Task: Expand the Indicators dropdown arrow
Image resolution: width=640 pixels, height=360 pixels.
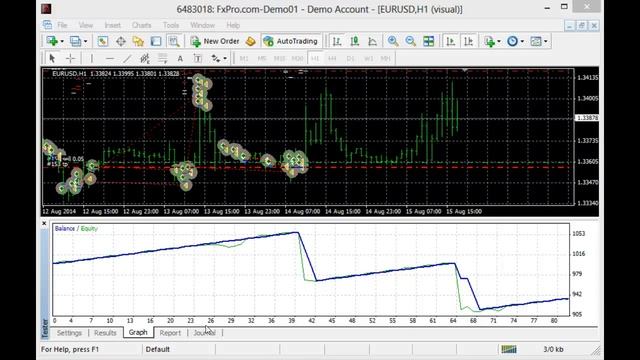Action: [x=499, y=42]
